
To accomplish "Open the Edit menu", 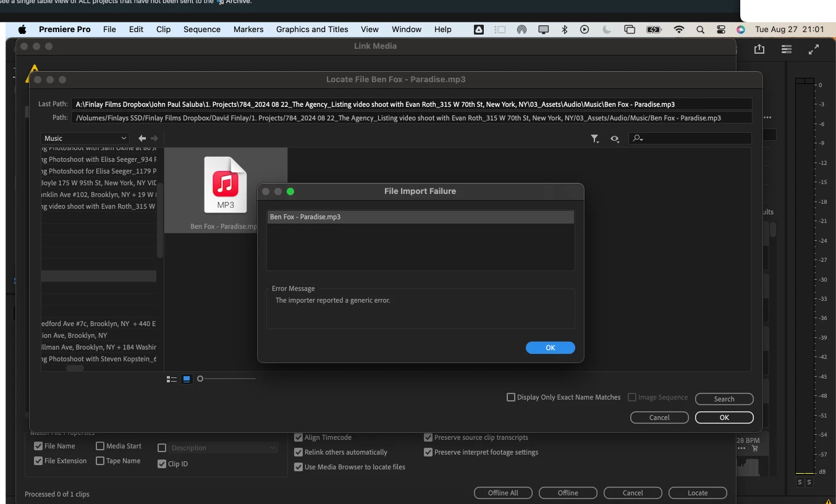I will (x=136, y=29).
